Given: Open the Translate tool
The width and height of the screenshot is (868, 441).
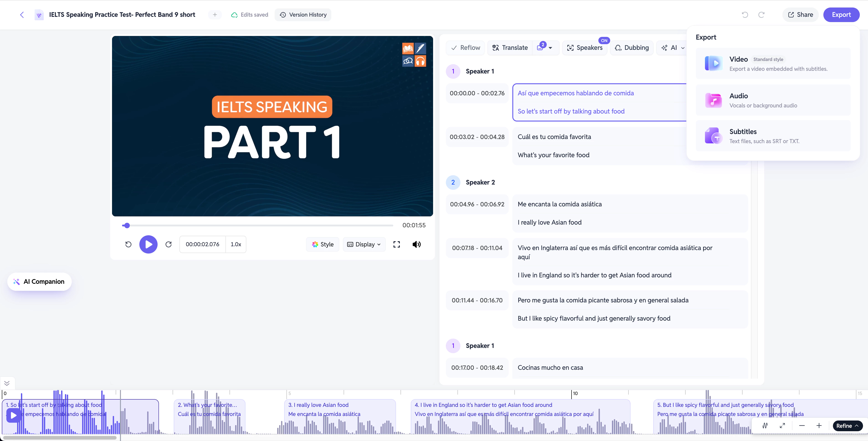Looking at the screenshot, I should [x=510, y=48].
